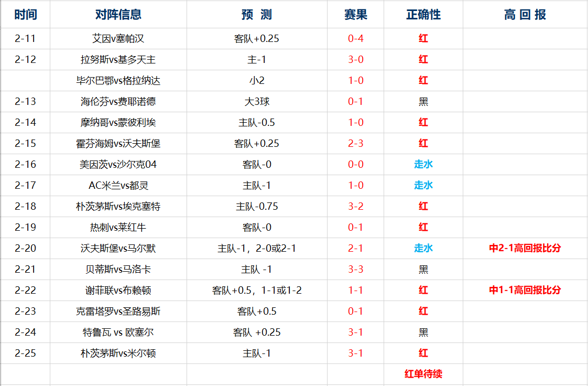Click the date cell 2-16

click(x=26, y=165)
